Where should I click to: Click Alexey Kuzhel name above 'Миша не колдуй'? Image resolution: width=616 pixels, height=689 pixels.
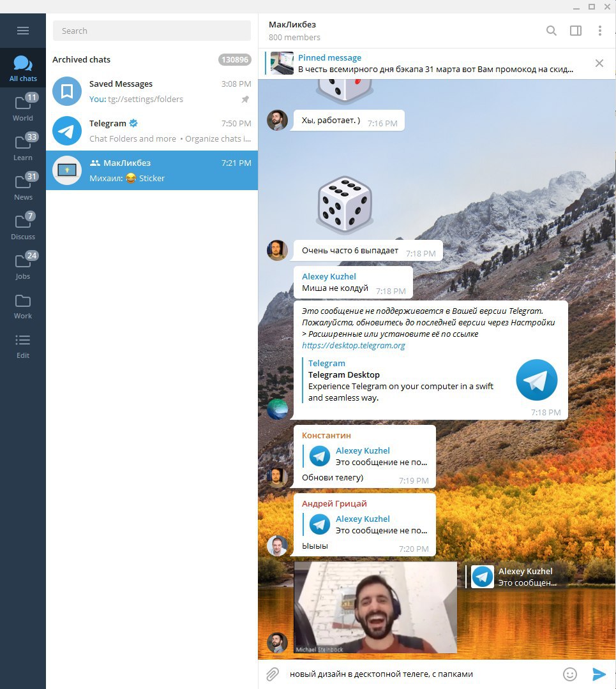click(329, 276)
